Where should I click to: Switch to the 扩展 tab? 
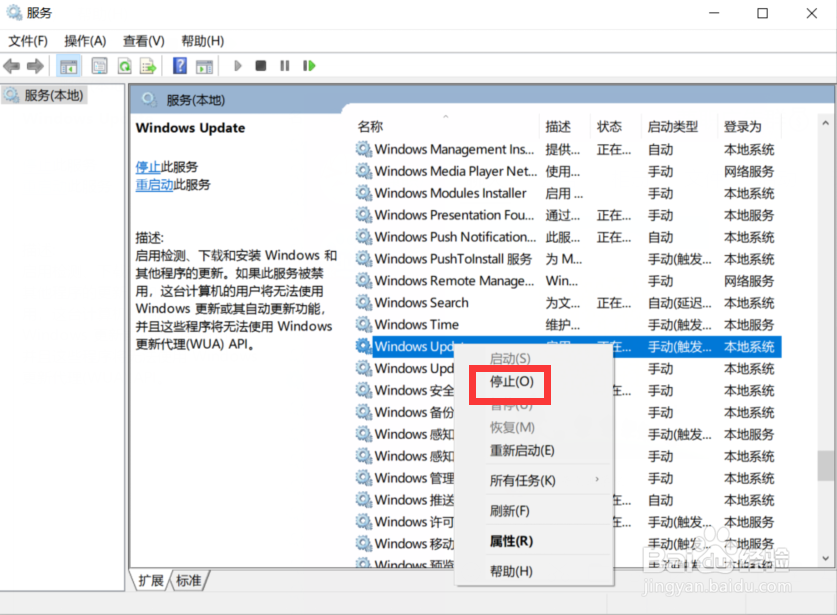point(151,580)
